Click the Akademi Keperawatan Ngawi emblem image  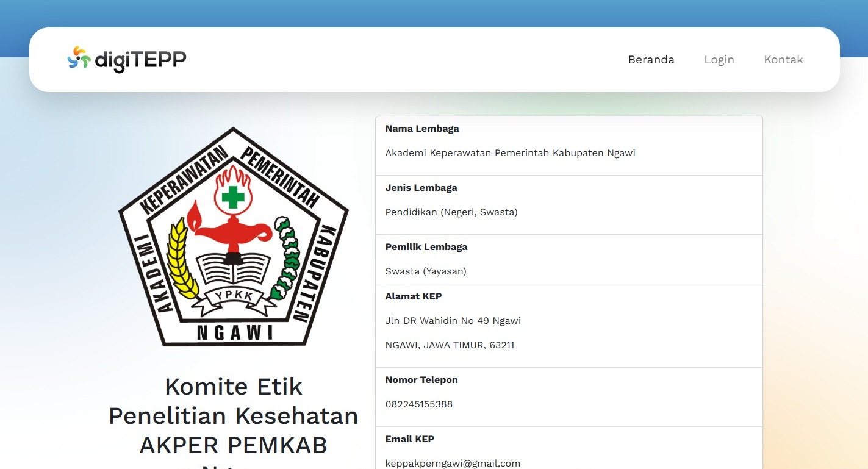coord(234,237)
